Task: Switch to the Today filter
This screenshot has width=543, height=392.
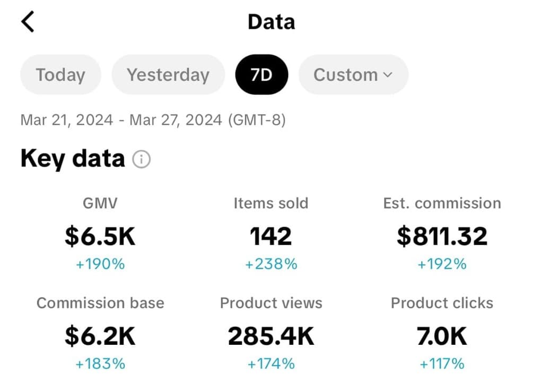Action: (60, 75)
